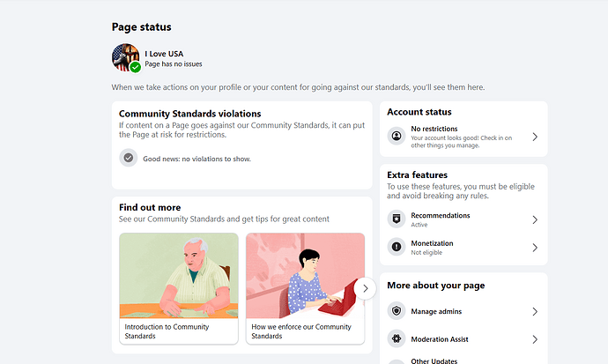Screen dimensions: 608x364
Task: Expand the Monetization row chevron
Action: (x=535, y=248)
